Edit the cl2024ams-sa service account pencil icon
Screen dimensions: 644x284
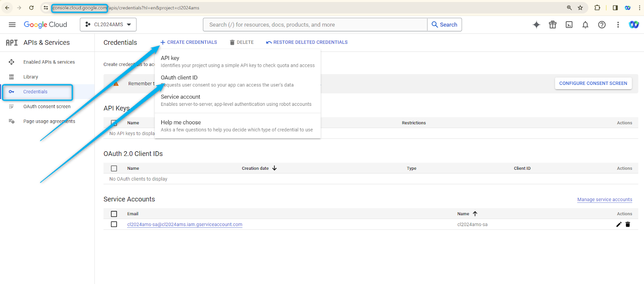pyautogui.click(x=619, y=224)
